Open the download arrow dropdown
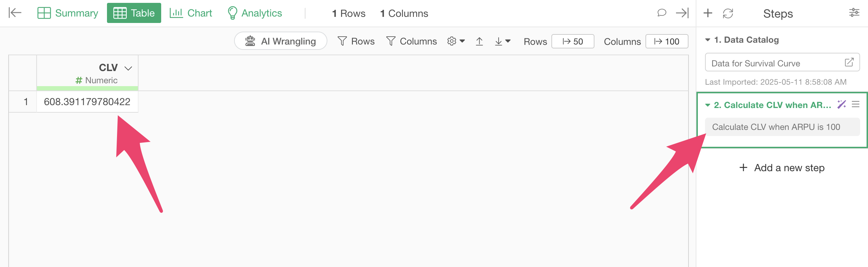Screen dimensions: 868x267 pyautogui.click(x=502, y=42)
